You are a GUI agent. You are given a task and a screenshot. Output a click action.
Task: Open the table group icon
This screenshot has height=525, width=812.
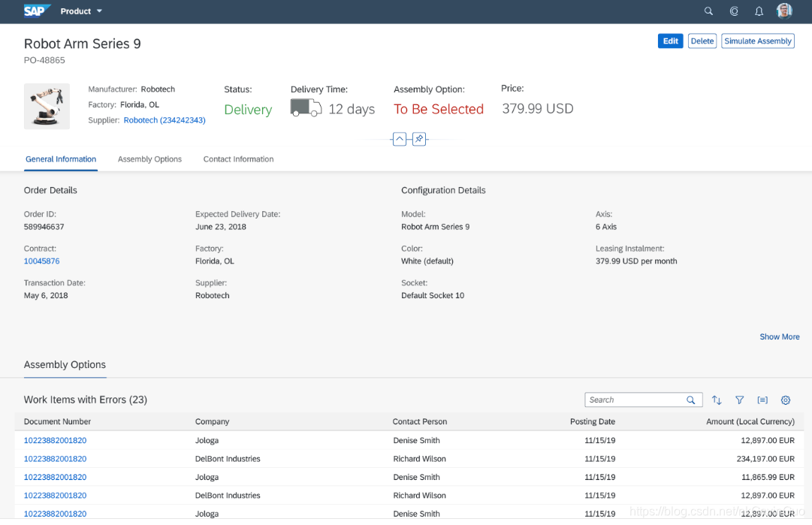(762, 400)
